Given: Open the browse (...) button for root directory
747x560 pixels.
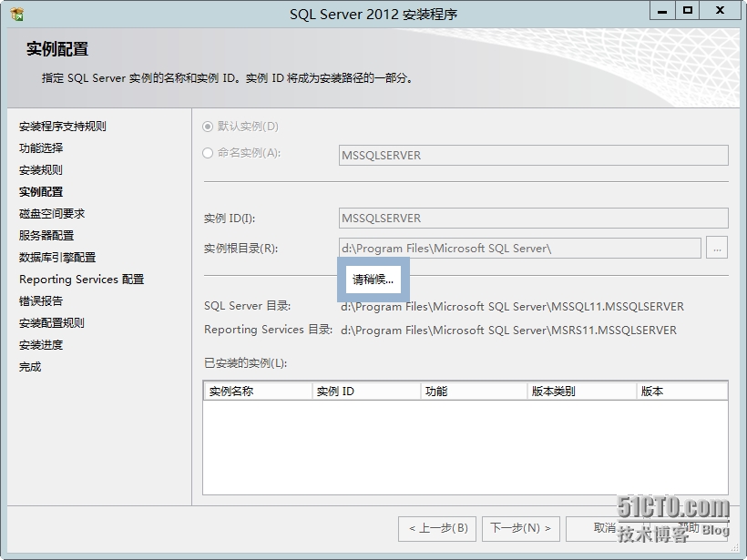Looking at the screenshot, I should (x=717, y=248).
